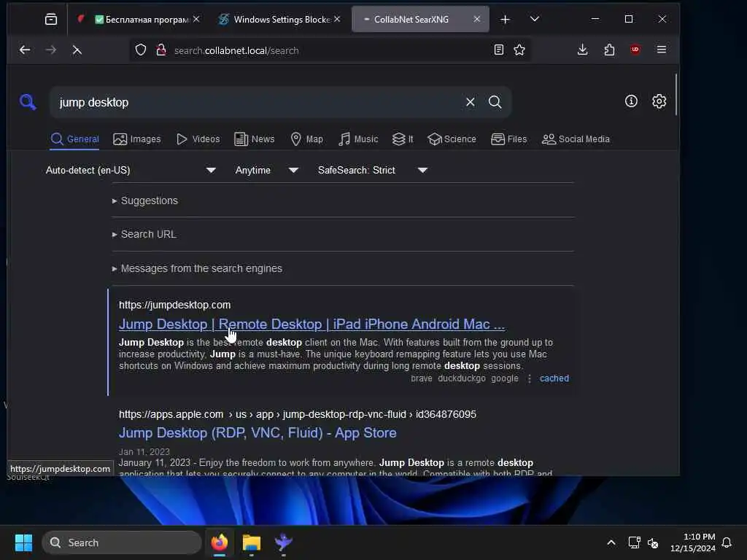
Task: Clear the search query with X
Action: 471,102
